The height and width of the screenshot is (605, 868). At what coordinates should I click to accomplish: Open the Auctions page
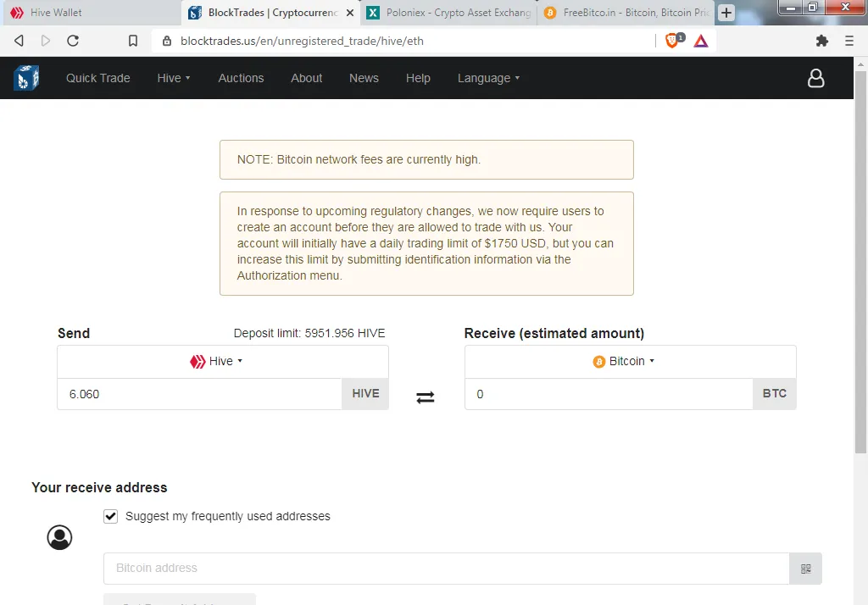[241, 78]
